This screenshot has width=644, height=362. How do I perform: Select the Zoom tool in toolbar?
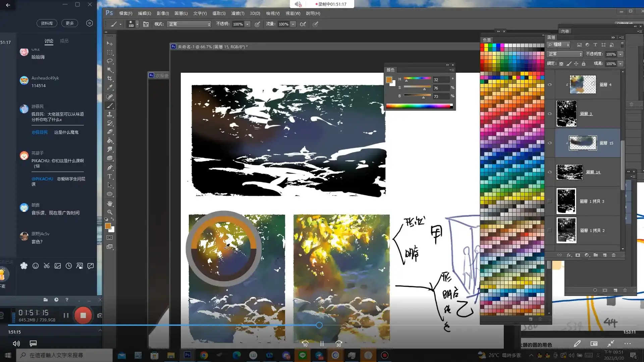110,212
